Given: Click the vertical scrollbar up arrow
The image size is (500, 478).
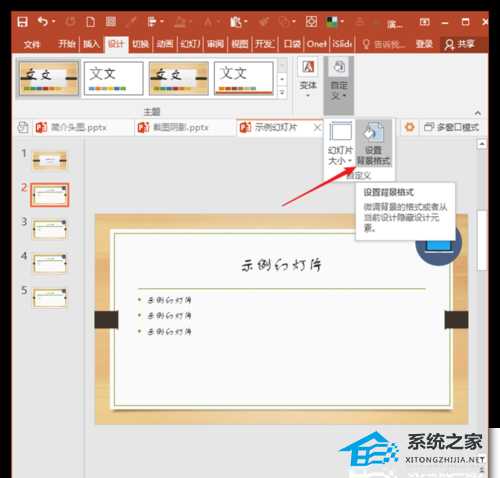Looking at the screenshot, I should point(482,144).
